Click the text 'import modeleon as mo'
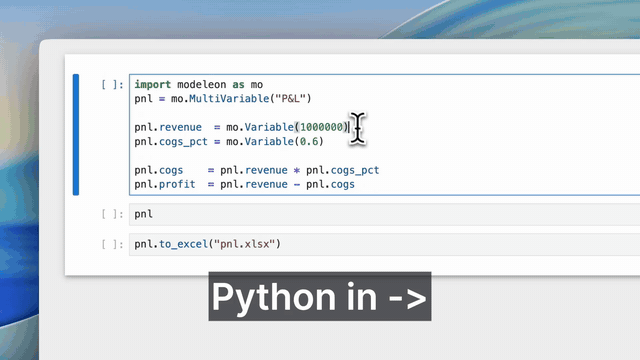 point(199,84)
